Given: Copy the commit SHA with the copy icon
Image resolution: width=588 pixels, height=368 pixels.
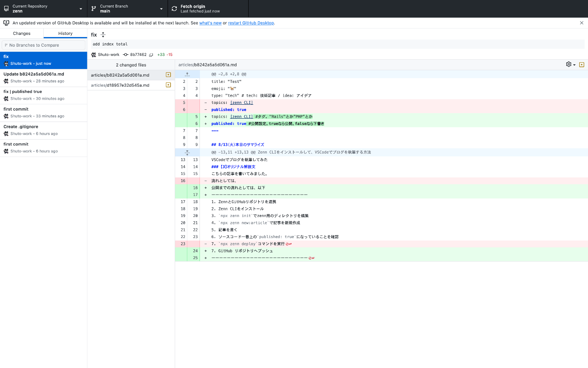Looking at the screenshot, I should click(151, 55).
